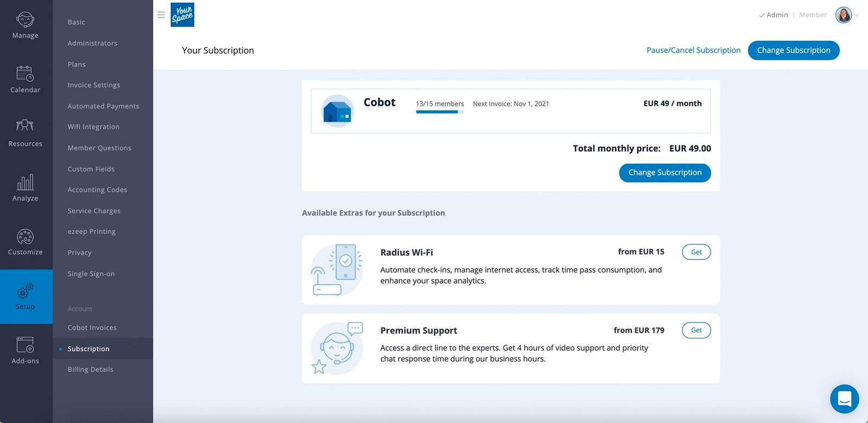Open Member Questions
Viewport: 868px width, 423px height.
tap(99, 148)
